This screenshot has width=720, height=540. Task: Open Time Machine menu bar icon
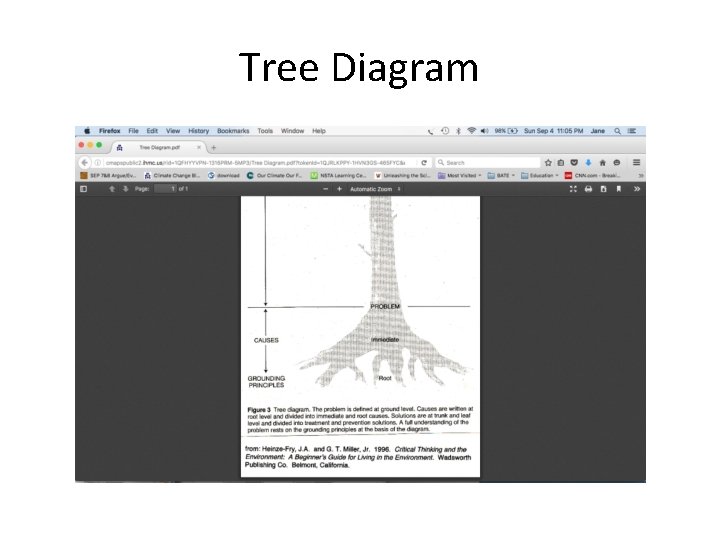[x=445, y=131]
